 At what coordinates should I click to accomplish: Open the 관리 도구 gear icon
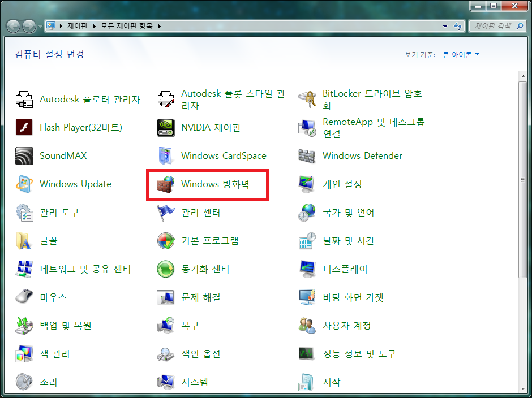pyautogui.click(x=24, y=213)
